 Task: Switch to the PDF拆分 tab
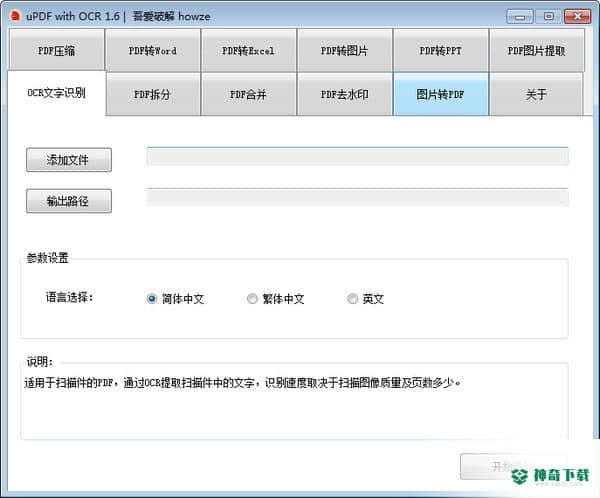coord(152,94)
